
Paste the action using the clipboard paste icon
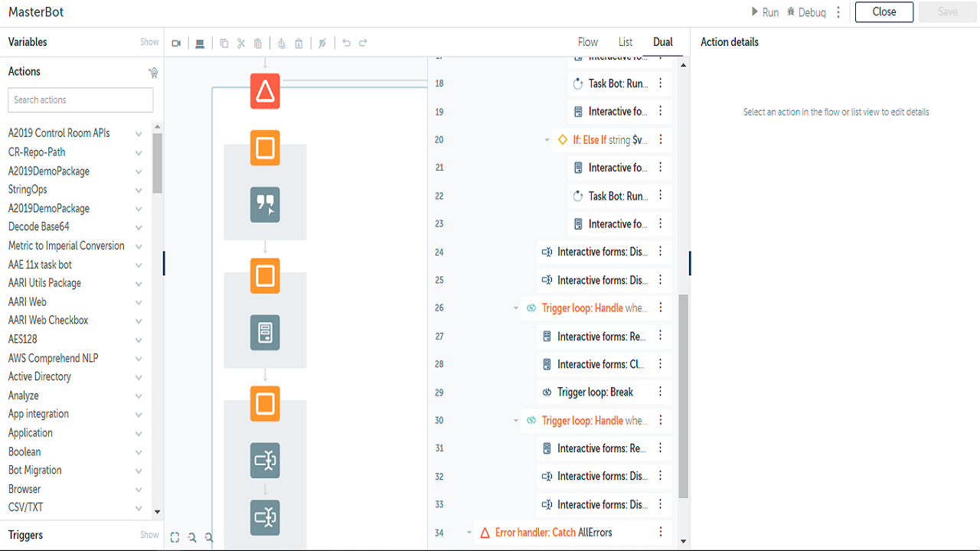tap(258, 44)
